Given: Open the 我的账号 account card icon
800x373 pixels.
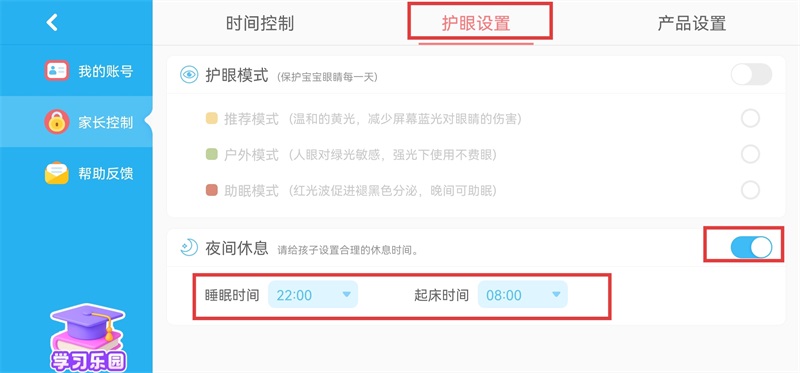Looking at the screenshot, I should pos(57,71).
